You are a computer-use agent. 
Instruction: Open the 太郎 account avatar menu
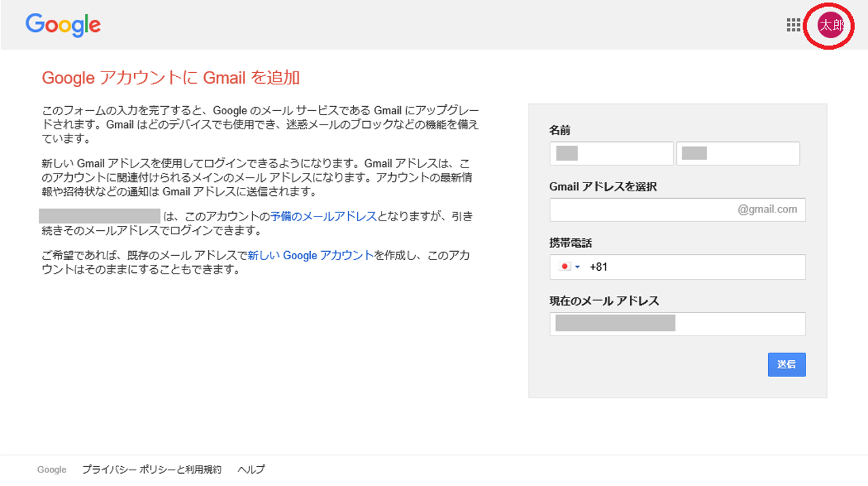[830, 25]
